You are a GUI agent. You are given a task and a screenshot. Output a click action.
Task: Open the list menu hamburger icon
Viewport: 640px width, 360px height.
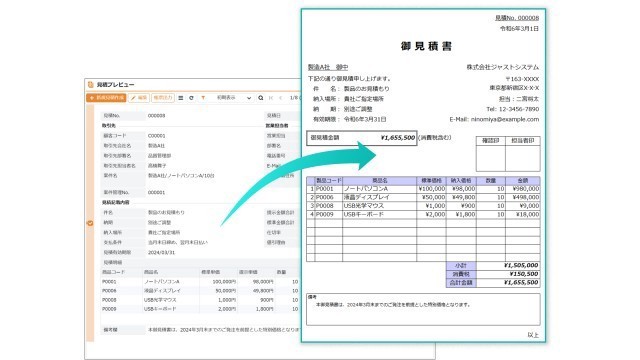(181, 98)
